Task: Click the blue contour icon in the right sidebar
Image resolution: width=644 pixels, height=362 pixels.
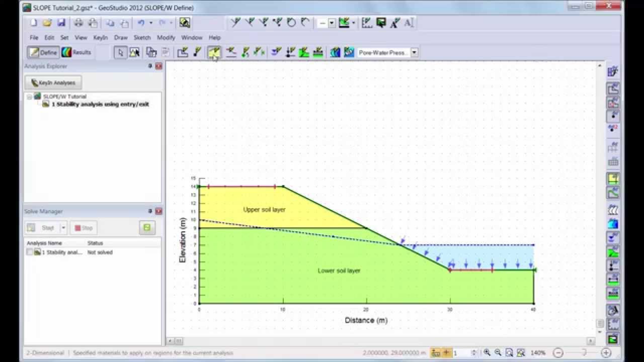Action: [x=613, y=224]
